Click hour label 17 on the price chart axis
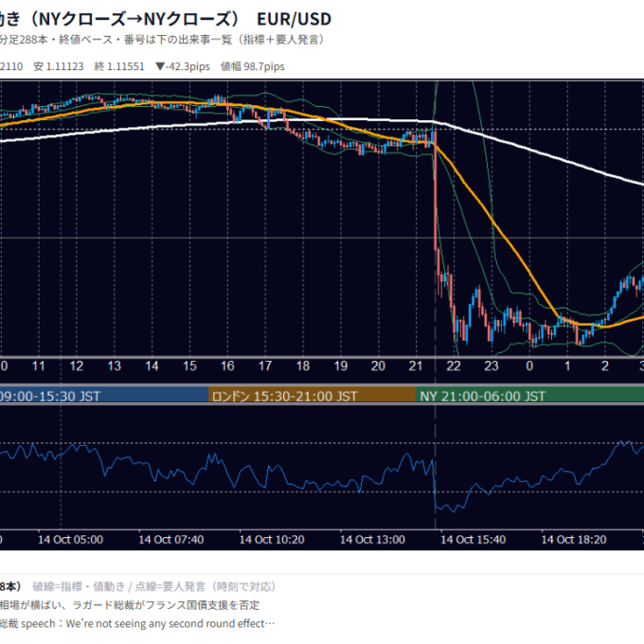644x644 pixels. pos(265,366)
